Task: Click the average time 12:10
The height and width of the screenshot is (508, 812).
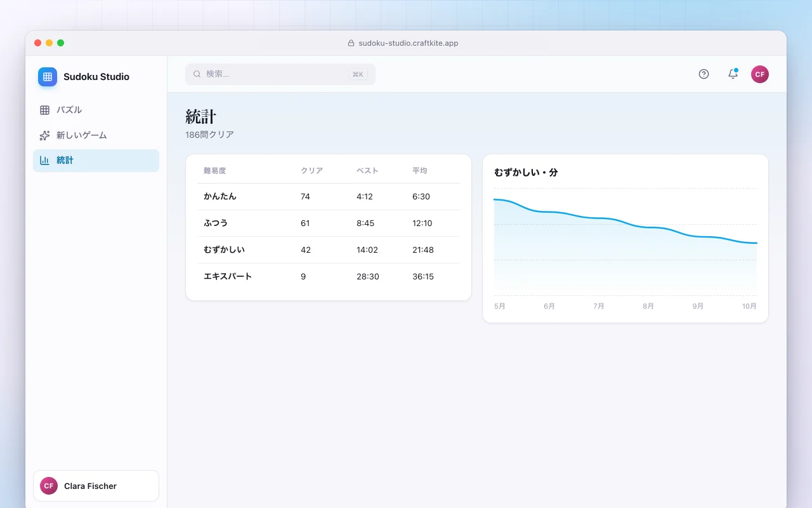Action: pos(422,224)
